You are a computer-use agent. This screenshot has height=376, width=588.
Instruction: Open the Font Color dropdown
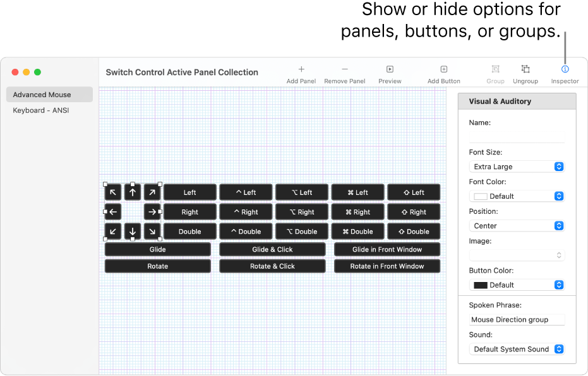click(517, 196)
